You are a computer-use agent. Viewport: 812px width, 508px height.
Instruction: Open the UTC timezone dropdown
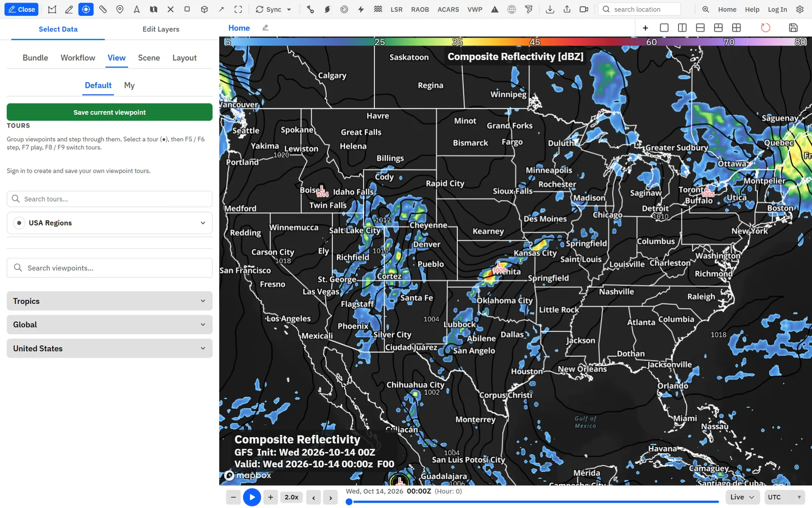(785, 497)
